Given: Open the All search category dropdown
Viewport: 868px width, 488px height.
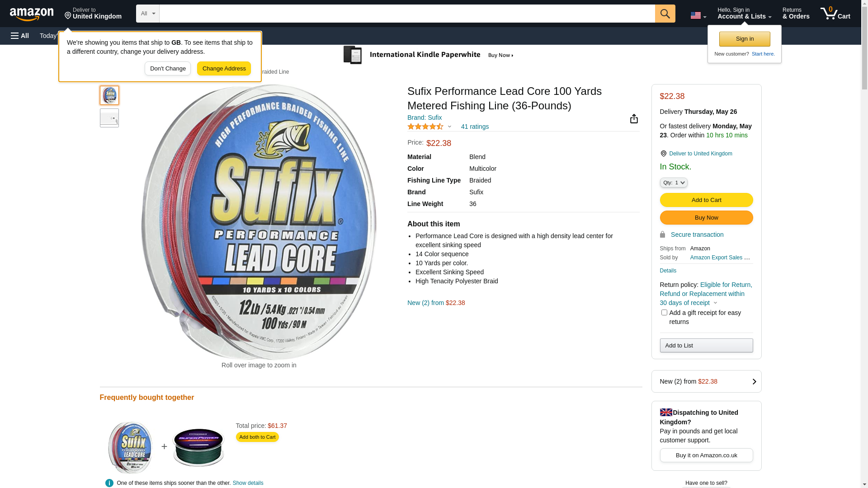Looking at the screenshot, I should pos(147,14).
